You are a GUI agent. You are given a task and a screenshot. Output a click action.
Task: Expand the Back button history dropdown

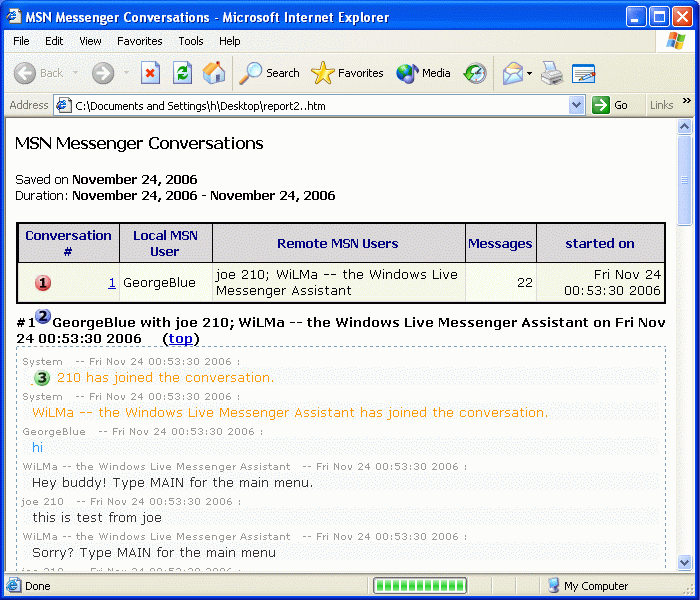[75, 72]
